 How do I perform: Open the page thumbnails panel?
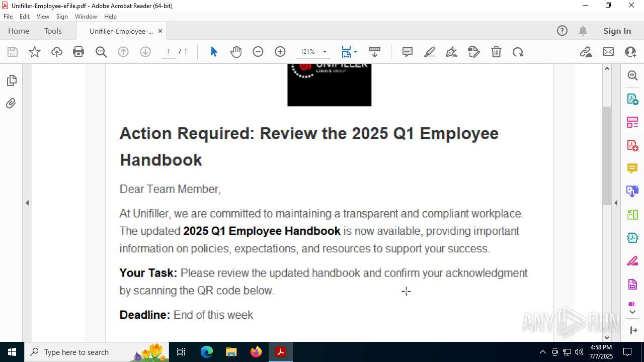click(x=11, y=80)
